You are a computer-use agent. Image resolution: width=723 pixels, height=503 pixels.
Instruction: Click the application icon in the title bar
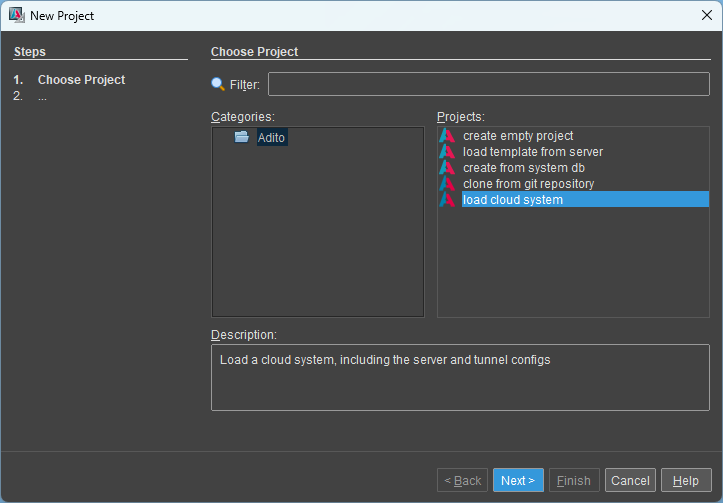coord(16,16)
